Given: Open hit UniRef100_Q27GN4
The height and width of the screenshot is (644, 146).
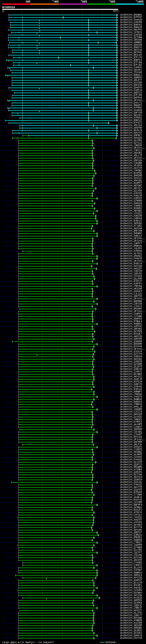Looking at the screenshot, I should 131,37.
